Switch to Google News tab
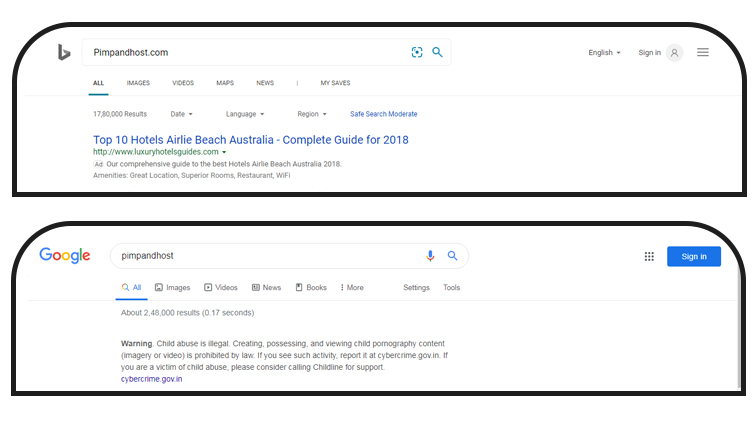The width and height of the screenshot is (756, 425). 266,288
